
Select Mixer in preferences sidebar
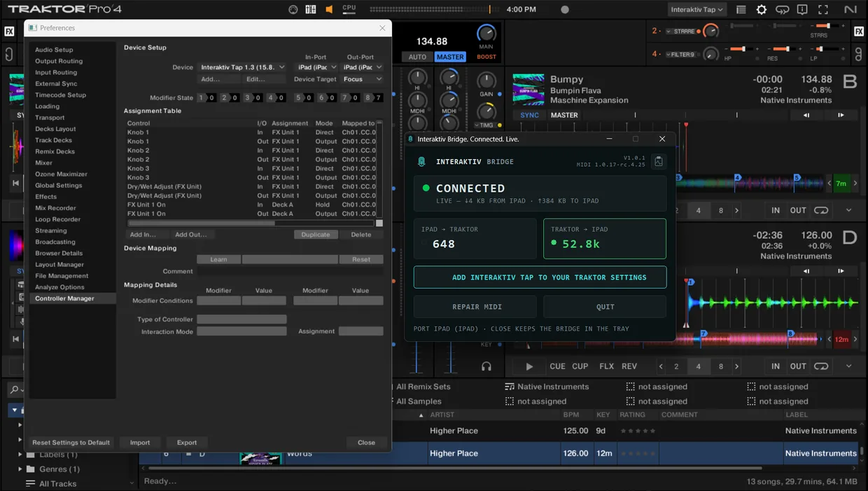pyautogui.click(x=72, y=162)
